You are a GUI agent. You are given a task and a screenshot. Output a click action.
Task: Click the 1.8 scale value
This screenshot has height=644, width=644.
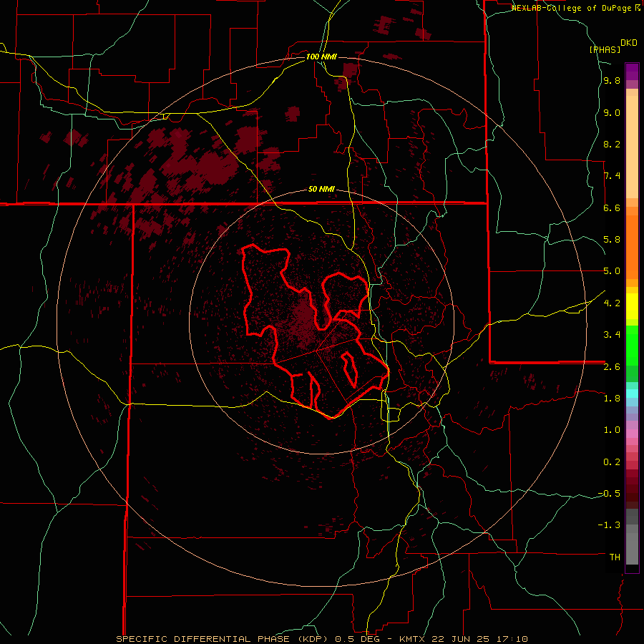click(612, 399)
